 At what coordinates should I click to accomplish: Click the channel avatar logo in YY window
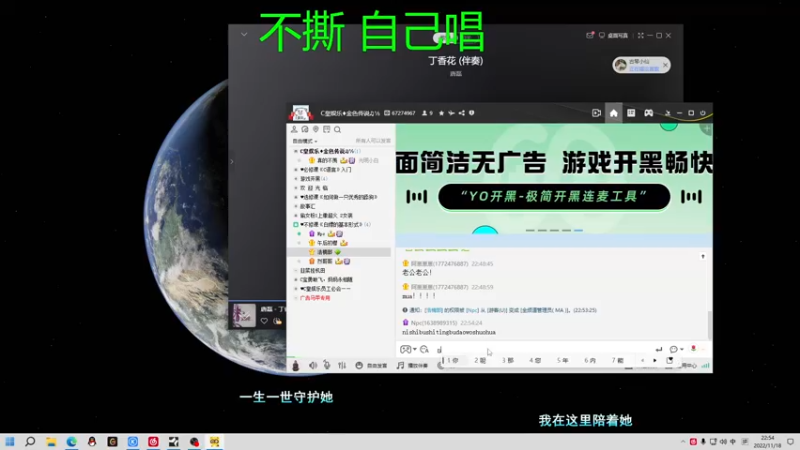[301, 113]
